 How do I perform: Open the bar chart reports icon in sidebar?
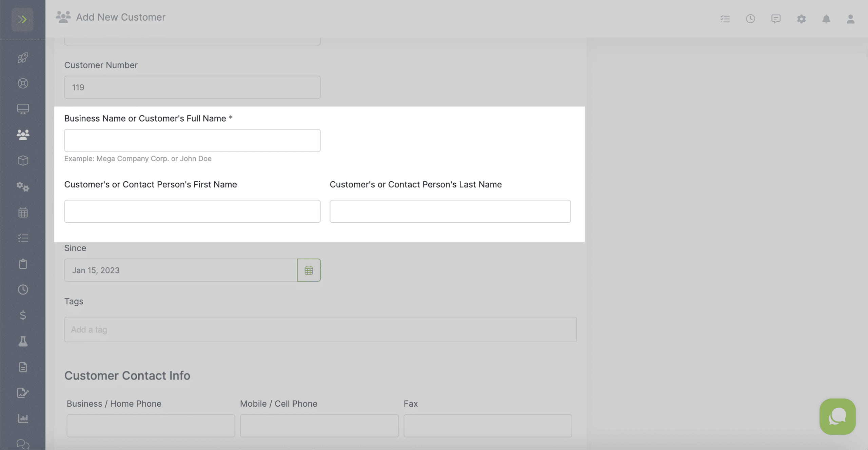tap(23, 418)
